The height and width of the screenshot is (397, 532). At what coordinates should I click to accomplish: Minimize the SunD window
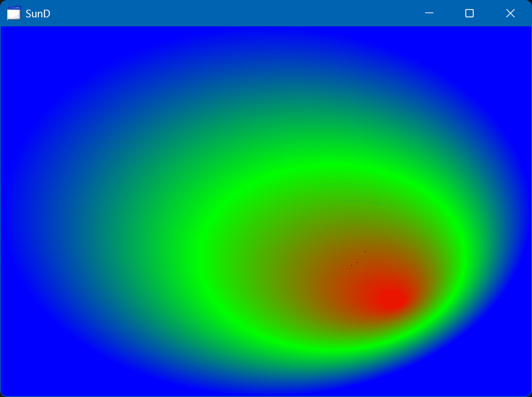pos(429,13)
